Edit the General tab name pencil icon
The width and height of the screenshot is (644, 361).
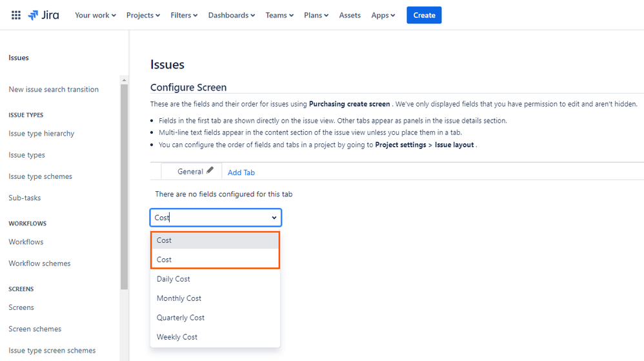tap(210, 170)
